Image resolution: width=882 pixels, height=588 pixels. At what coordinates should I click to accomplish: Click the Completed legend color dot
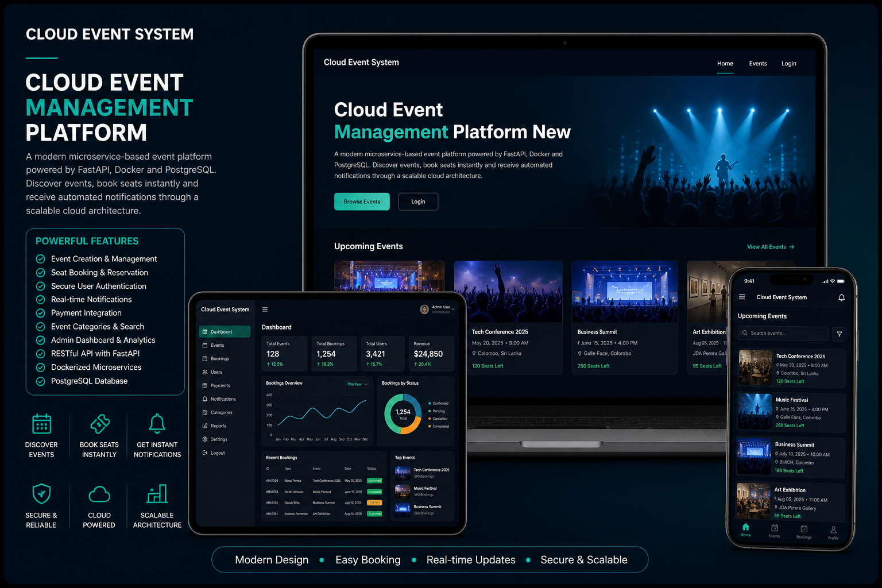430,426
